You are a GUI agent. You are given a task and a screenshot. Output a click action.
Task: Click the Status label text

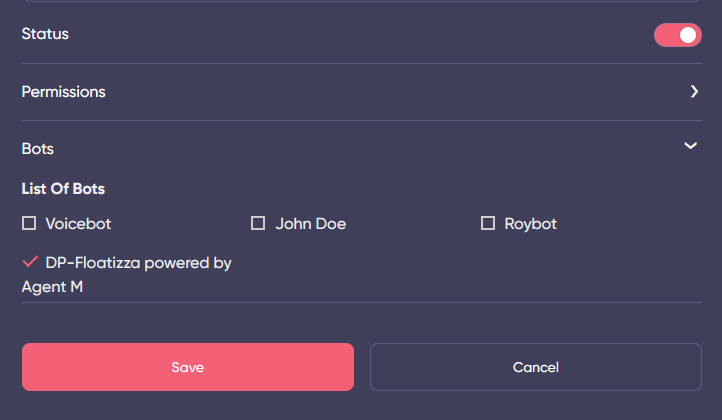click(x=45, y=34)
